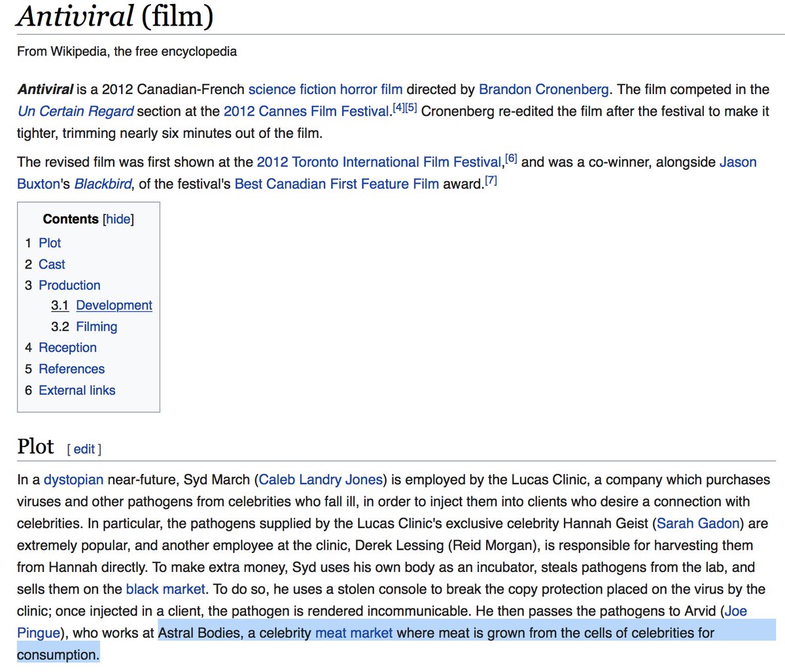Click the Contents heading in the box

click(x=71, y=219)
